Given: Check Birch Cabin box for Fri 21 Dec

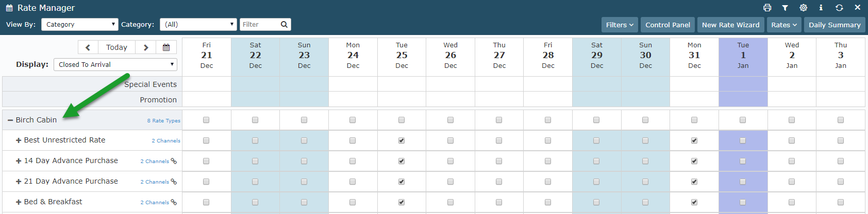Looking at the screenshot, I should click(206, 120).
